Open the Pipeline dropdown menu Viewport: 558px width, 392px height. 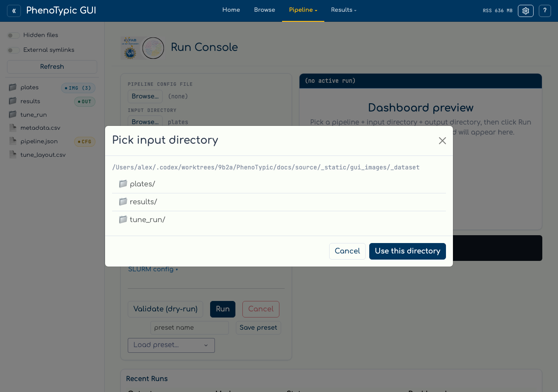pos(303,10)
